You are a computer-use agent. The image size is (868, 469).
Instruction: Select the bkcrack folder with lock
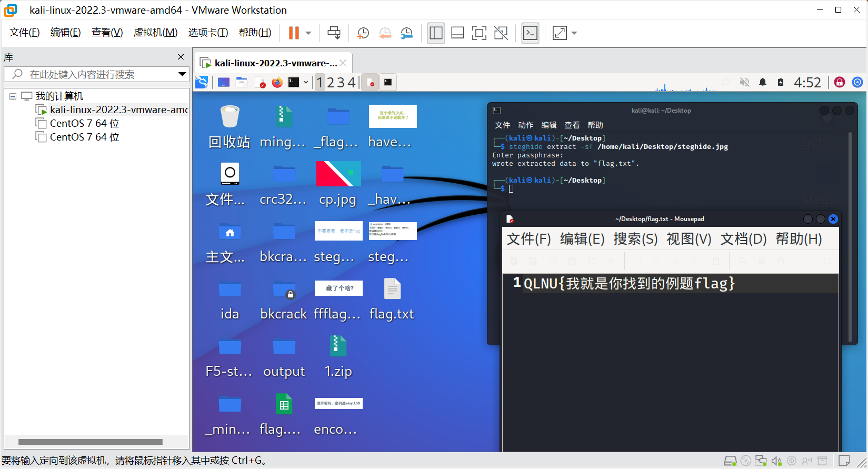click(x=284, y=299)
